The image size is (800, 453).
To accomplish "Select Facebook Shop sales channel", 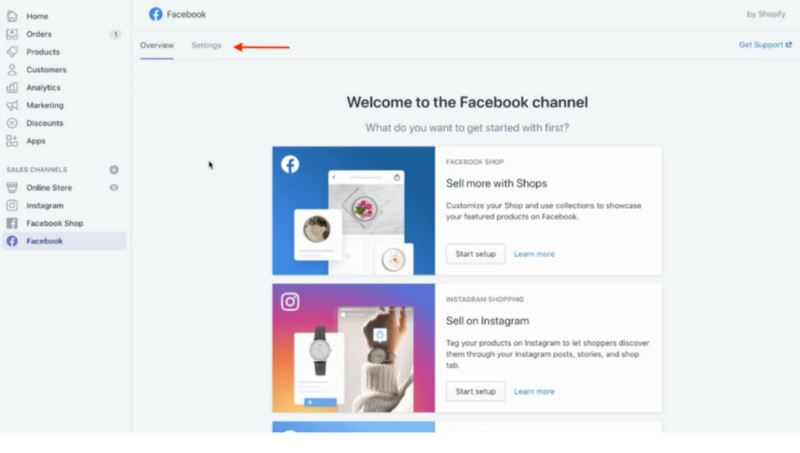I will click(x=55, y=223).
